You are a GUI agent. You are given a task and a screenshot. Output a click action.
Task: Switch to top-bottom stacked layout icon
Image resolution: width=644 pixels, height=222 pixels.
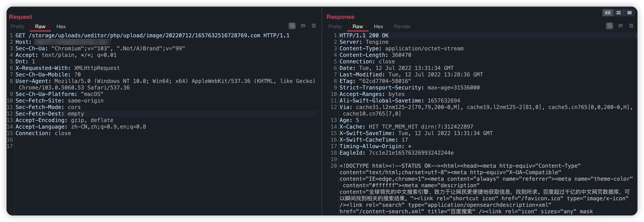click(x=618, y=12)
